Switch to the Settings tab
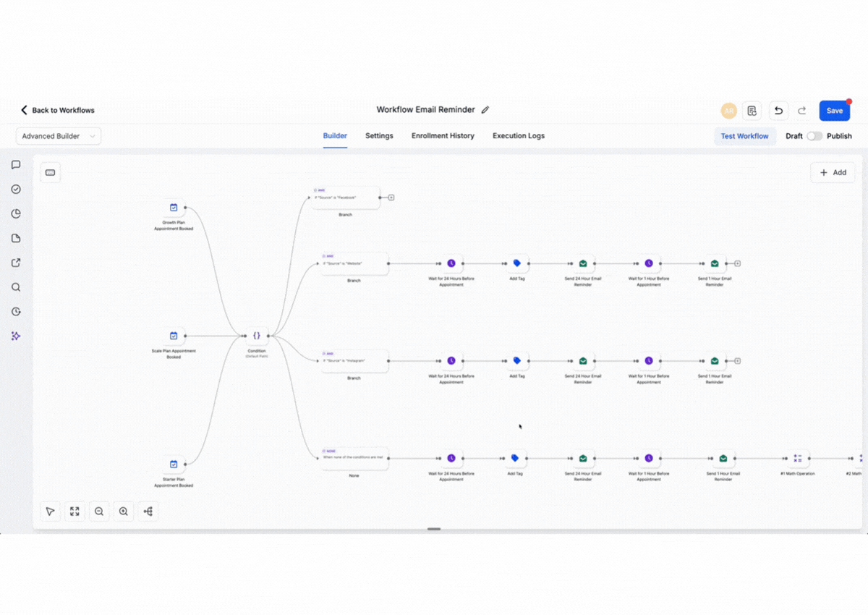This screenshot has width=868, height=615. click(379, 135)
